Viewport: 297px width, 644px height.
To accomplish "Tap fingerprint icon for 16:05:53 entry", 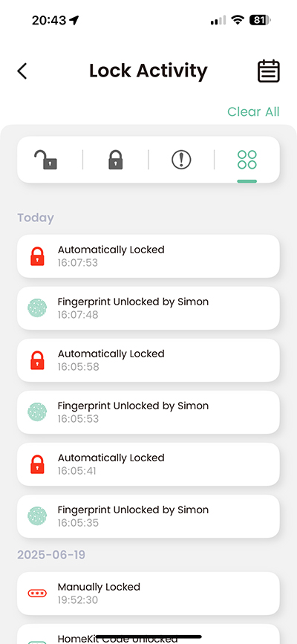I will click(37, 412).
